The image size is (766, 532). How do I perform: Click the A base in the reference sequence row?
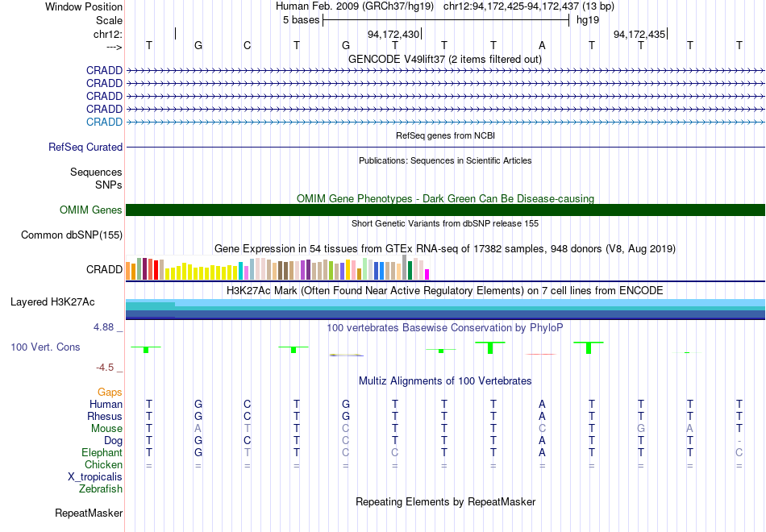[542, 45]
